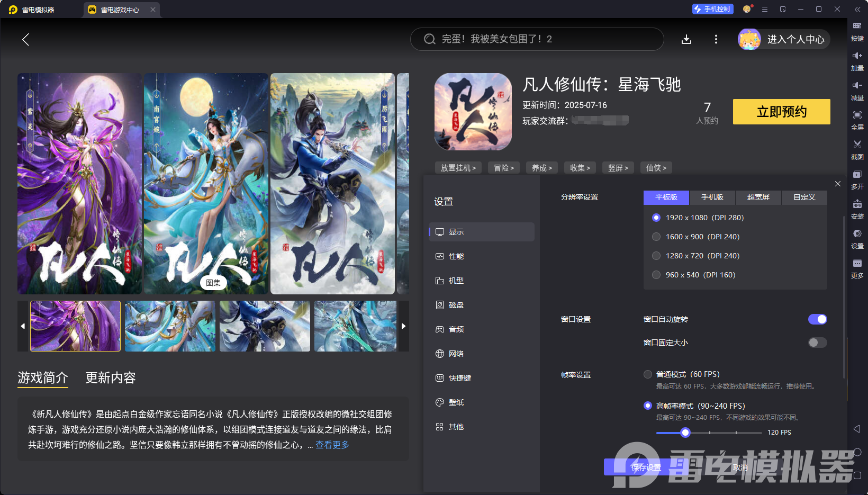
Task: Click the user avatar icon in title bar
Action: click(747, 9)
